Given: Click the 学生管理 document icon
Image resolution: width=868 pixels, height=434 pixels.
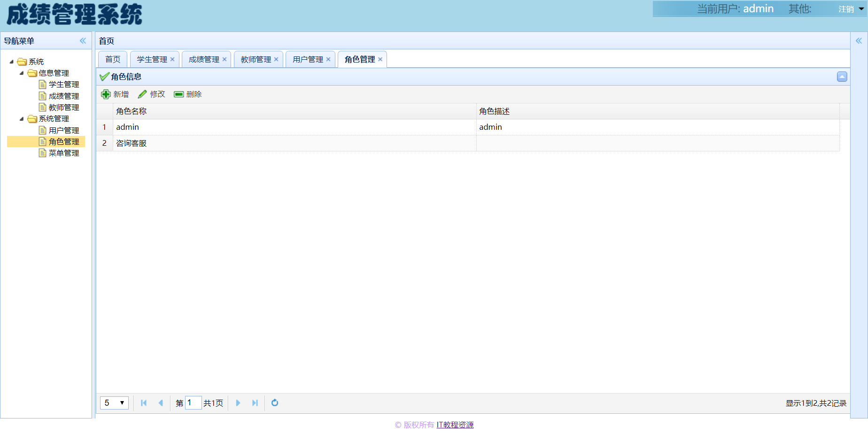Looking at the screenshot, I should (42, 85).
